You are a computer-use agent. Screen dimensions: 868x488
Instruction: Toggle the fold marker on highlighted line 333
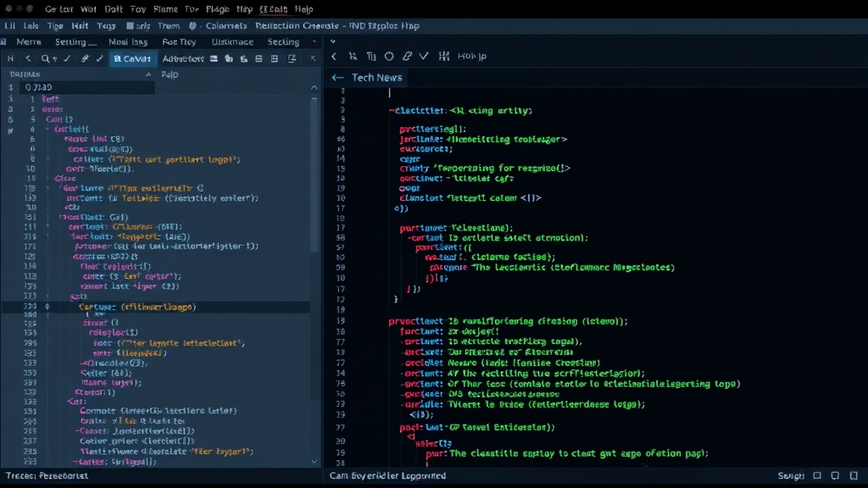click(47, 307)
